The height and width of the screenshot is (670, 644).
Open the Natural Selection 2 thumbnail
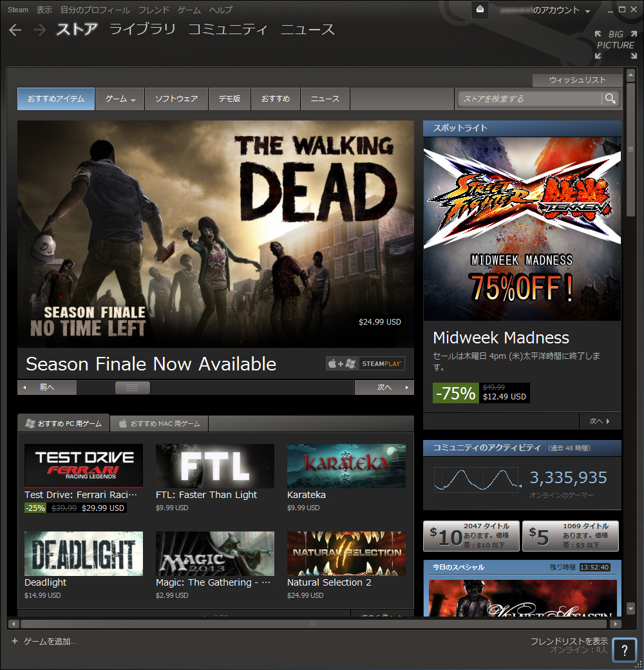(346, 553)
